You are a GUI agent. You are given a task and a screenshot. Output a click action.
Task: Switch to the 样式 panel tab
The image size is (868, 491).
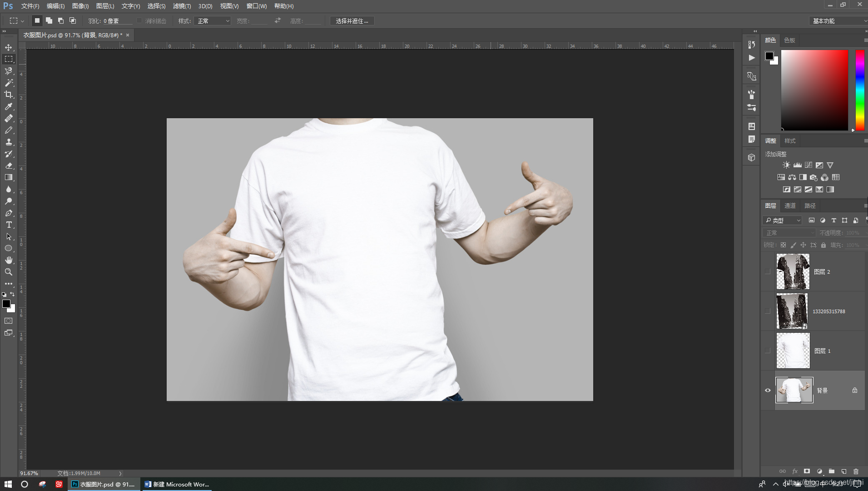point(790,141)
